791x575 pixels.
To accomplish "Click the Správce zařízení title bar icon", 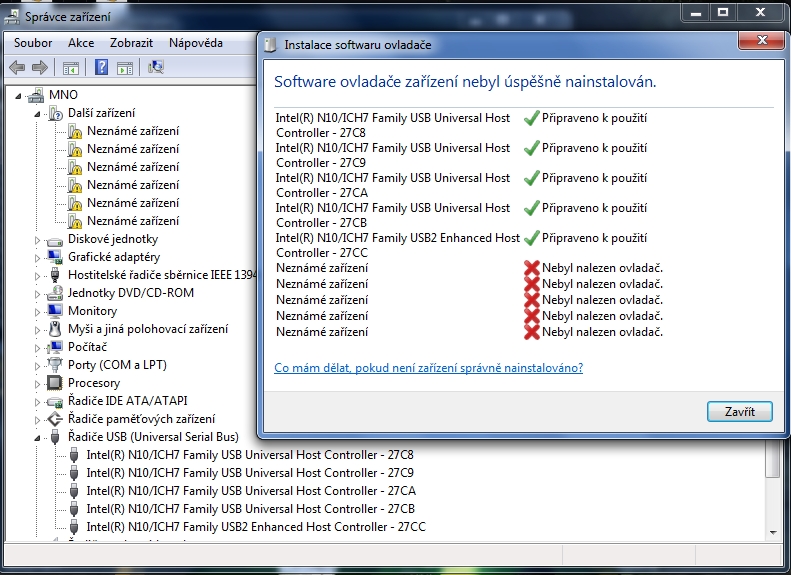I will [x=12, y=17].
